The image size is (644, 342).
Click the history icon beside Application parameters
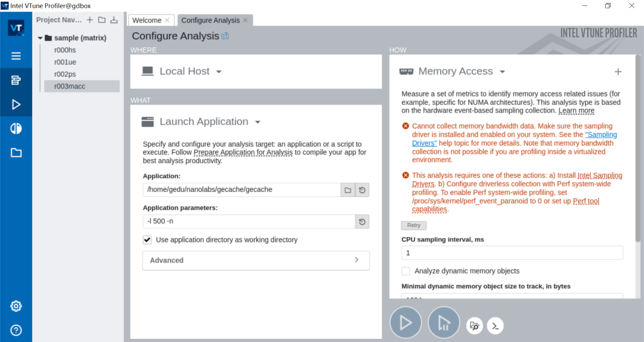click(362, 222)
